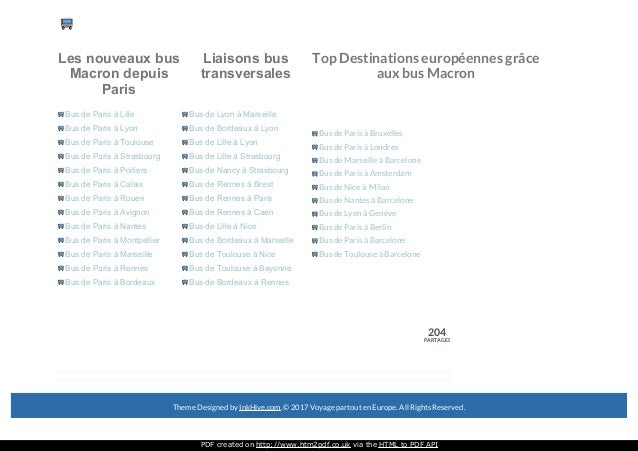Visit Bus de Bordeaux à Lyon
The image size is (638, 451).
tap(234, 128)
